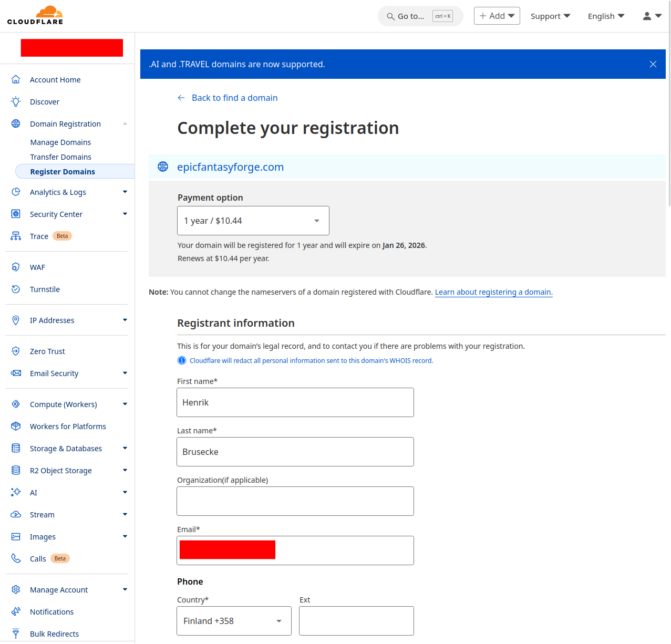Expand R2 Object Storage submenu arrow
Image resolution: width=671 pixels, height=644 pixels.
125,470
